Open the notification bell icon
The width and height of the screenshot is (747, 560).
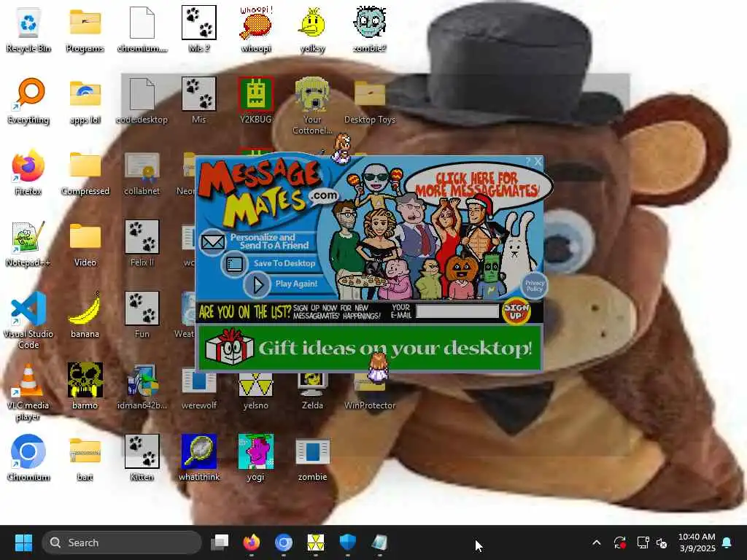point(727,542)
